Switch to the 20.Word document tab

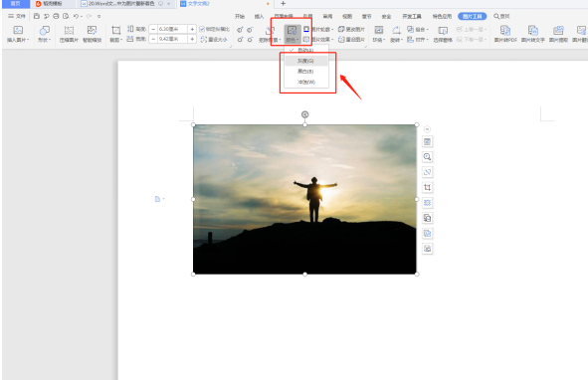[x=125, y=3]
